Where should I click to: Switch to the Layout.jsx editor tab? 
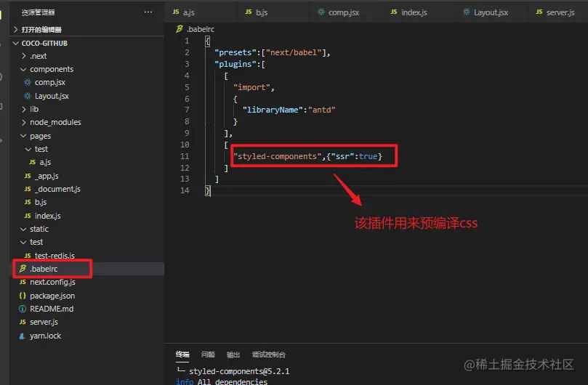pos(491,12)
